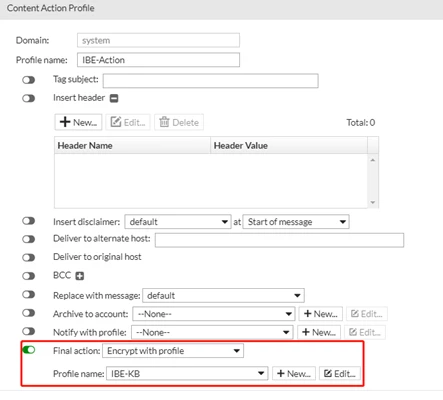Screen dimensions: 443x400
Task: Create new notification profile with New button
Action: tap(319, 332)
